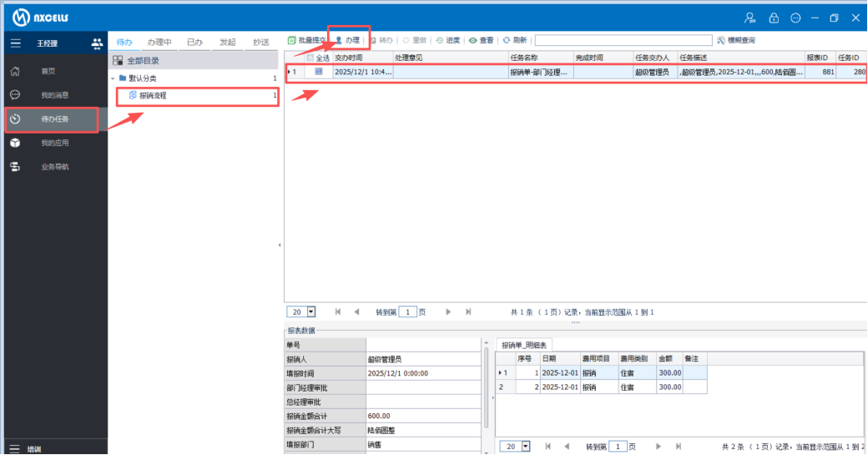Collapse the 默认分类 tree folder

pos(114,78)
